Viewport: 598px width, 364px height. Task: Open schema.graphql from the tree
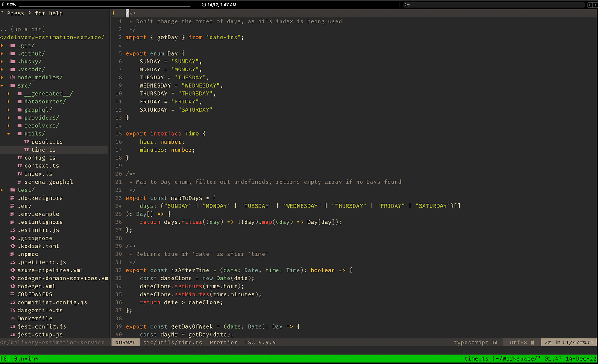(x=49, y=182)
